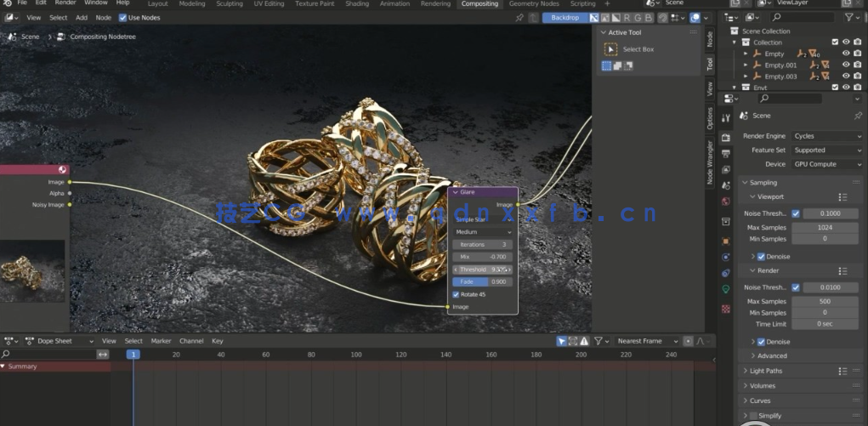Open the Nearest Frame snapping dropdown

coord(647,341)
